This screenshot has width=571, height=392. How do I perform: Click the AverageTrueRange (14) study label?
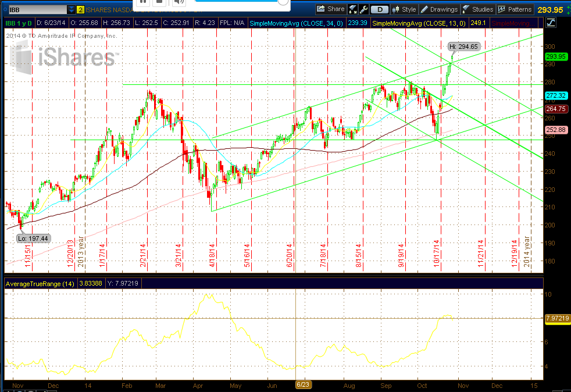40,283
